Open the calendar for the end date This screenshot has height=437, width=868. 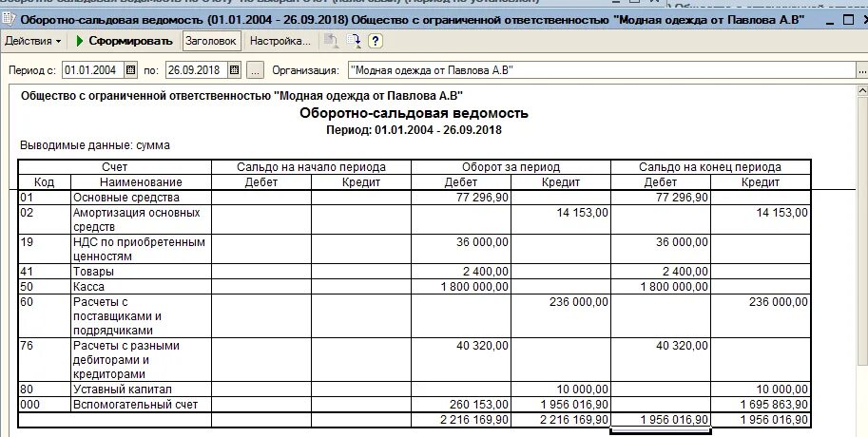(x=234, y=70)
